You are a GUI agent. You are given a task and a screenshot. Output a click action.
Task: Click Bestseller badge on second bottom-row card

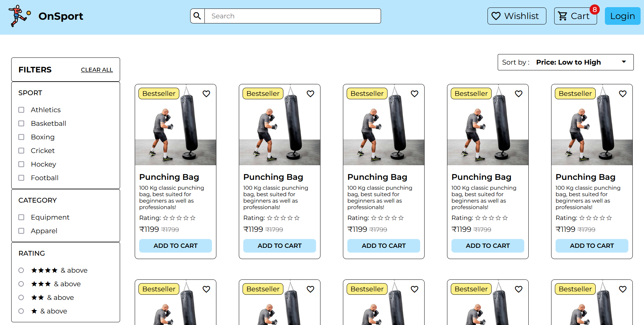coord(263,289)
